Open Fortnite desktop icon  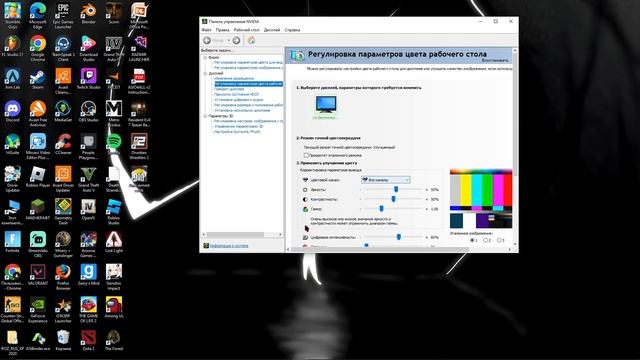(12, 242)
